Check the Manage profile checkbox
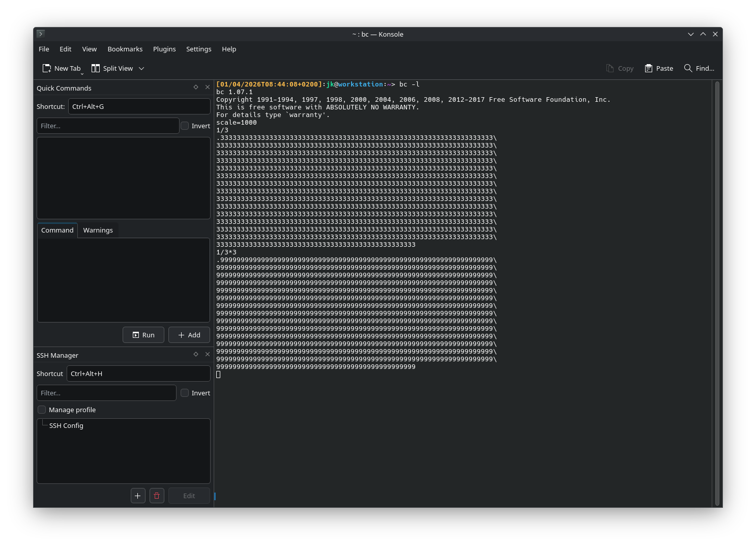 pos(42,410)
